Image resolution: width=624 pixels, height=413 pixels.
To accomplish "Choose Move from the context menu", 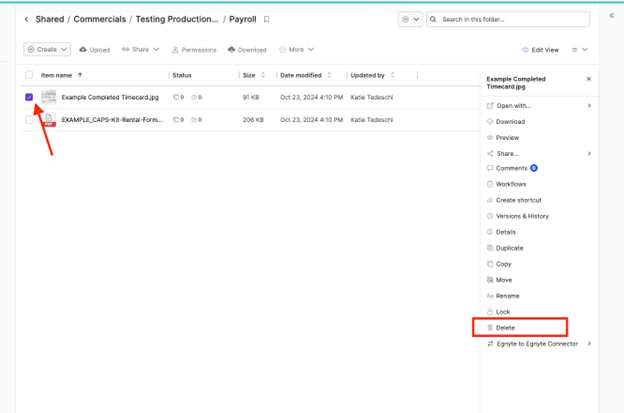I will 499,280.
